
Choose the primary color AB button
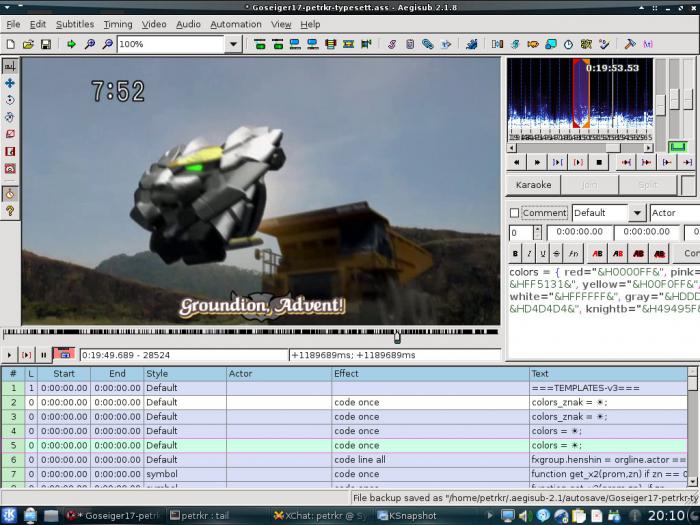(597, 254)
